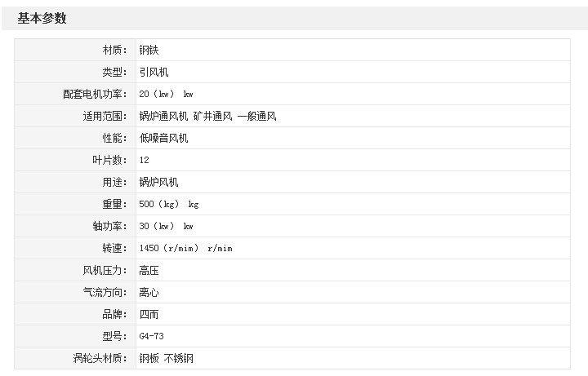
Task: Select the 品牌 value 四而
Action: [x=149, y=314]
